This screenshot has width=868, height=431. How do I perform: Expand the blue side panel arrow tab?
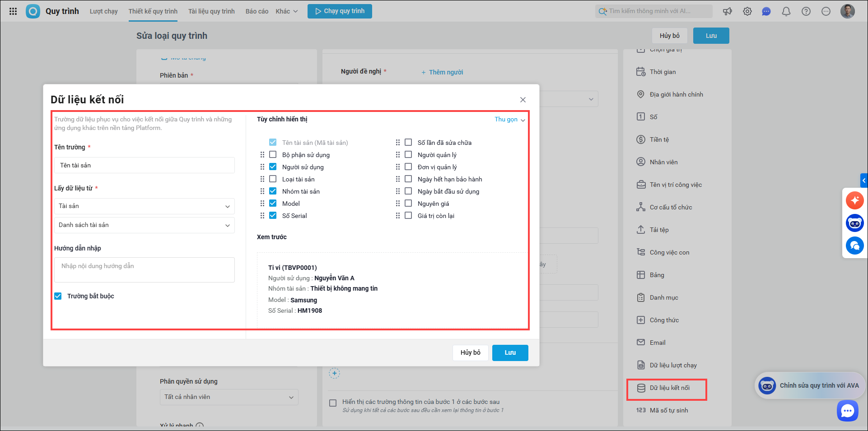pyautogui.click(x=864, y=181)
